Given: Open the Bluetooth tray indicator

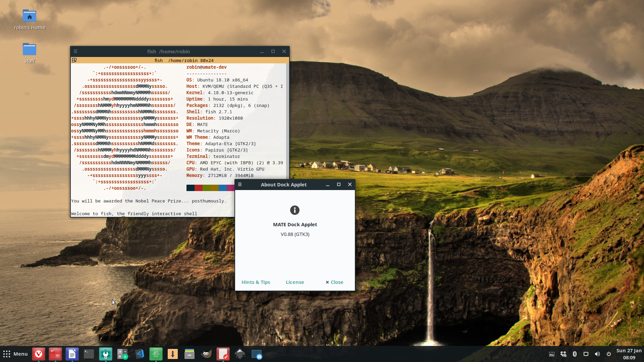Looking at the screenshot, I should [x=575, y=354].
